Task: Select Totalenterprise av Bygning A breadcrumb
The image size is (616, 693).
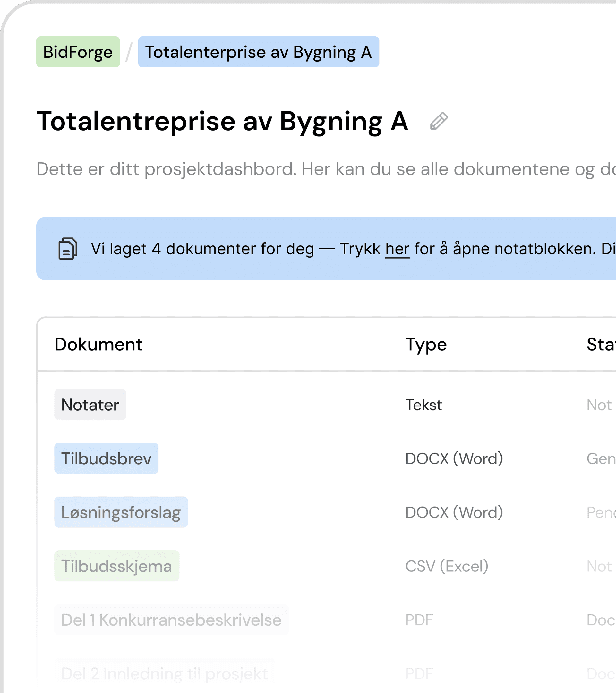Action: (258, 52)
